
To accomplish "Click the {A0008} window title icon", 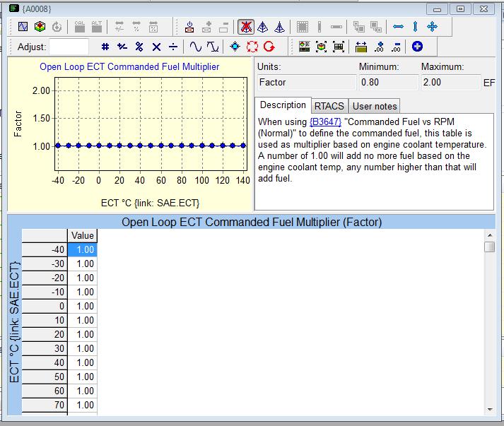I will click(x=14, y=8).
